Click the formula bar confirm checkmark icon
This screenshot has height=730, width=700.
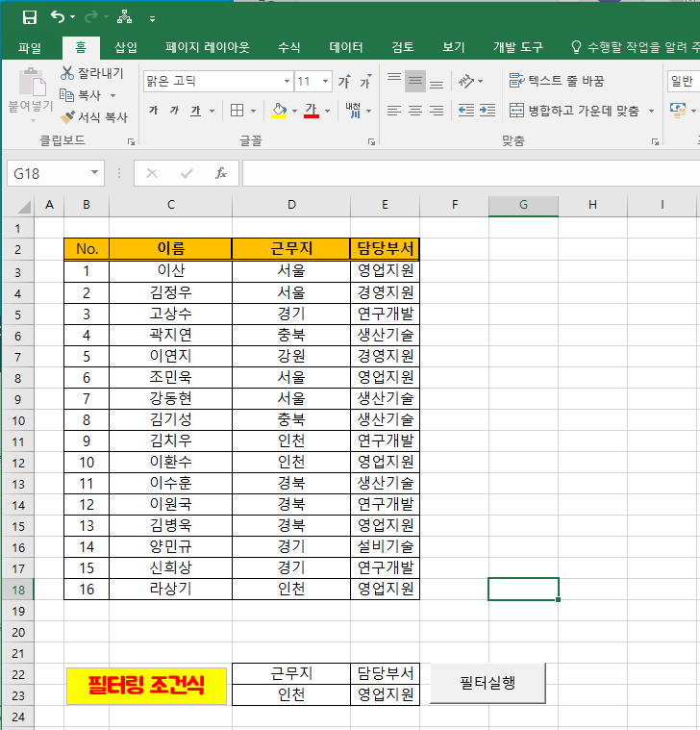[187, 173]
